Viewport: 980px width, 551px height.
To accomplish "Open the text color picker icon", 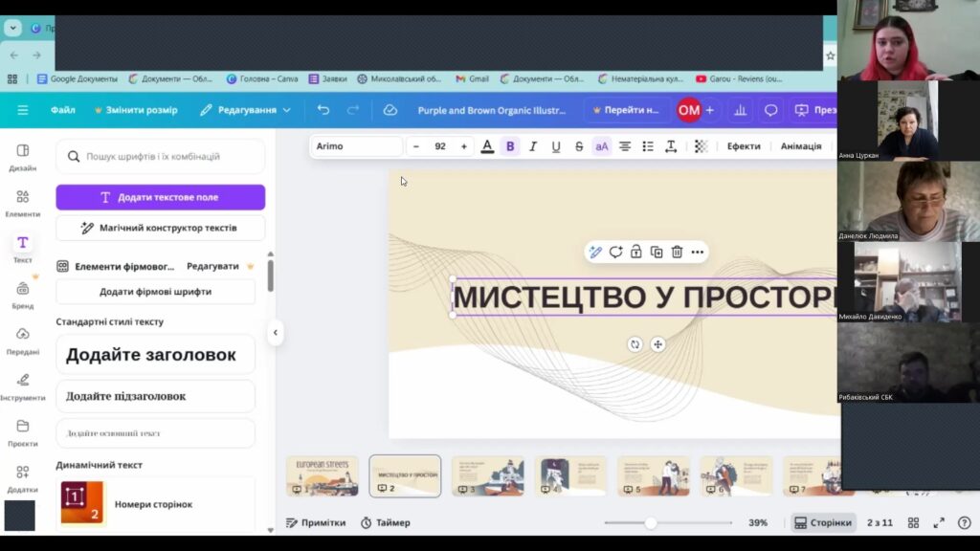I will pyautogui.click(x=487, y=146).
